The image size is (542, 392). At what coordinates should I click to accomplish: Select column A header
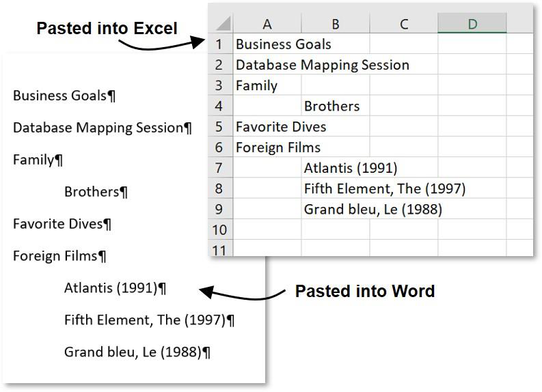[x=267, y=24]
